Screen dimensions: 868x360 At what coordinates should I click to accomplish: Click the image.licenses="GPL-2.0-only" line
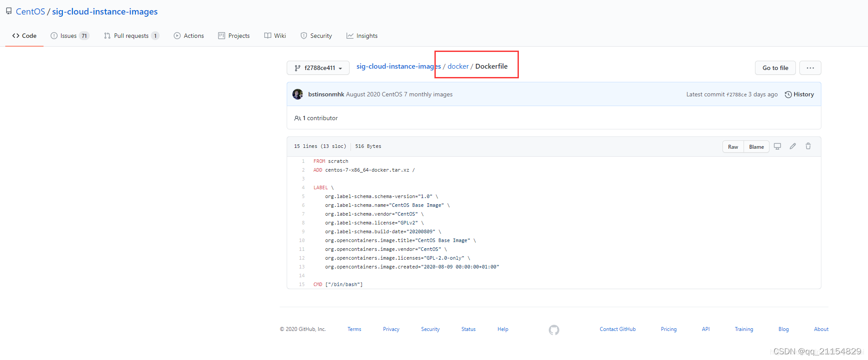coord(398,258)
